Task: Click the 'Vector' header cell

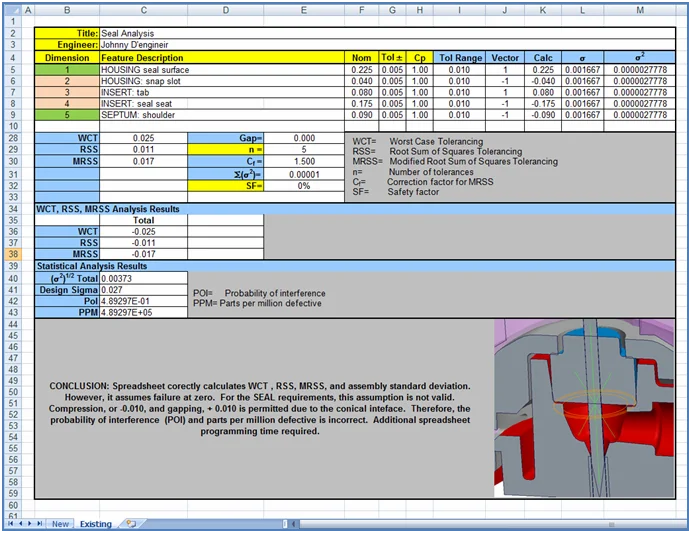Action: click(x=505, y=58)
